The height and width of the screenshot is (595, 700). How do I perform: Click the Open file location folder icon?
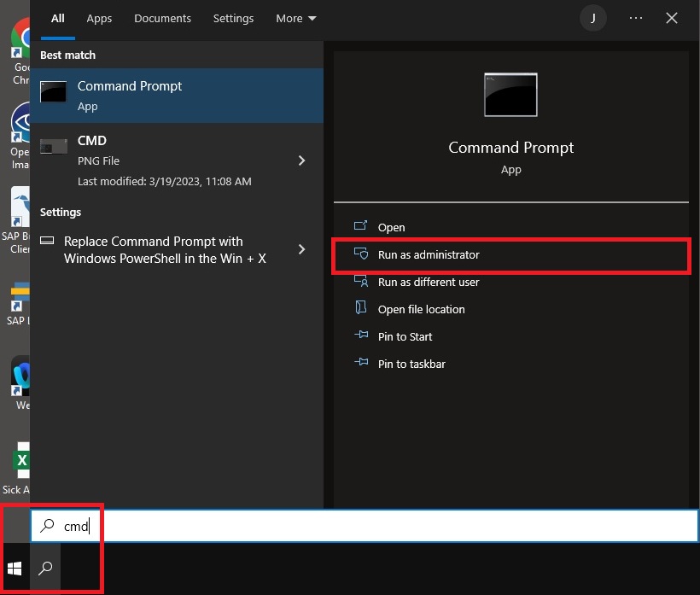361,307
